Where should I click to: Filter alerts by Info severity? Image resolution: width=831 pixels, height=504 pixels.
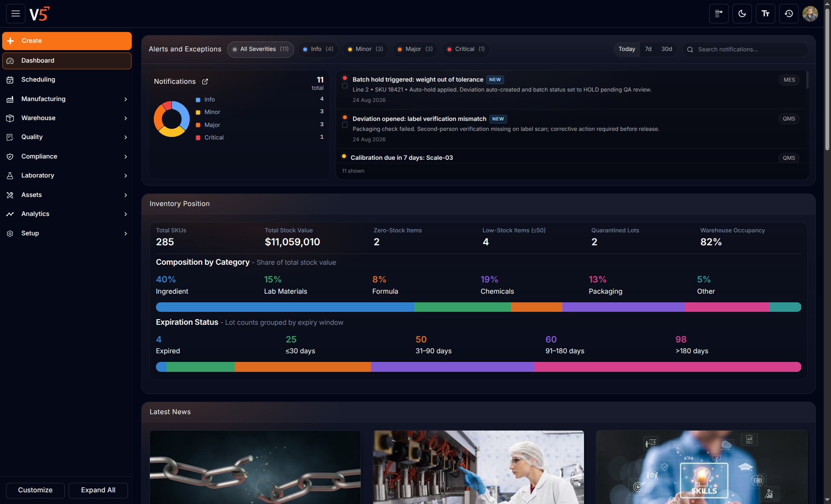click(318, 49)
